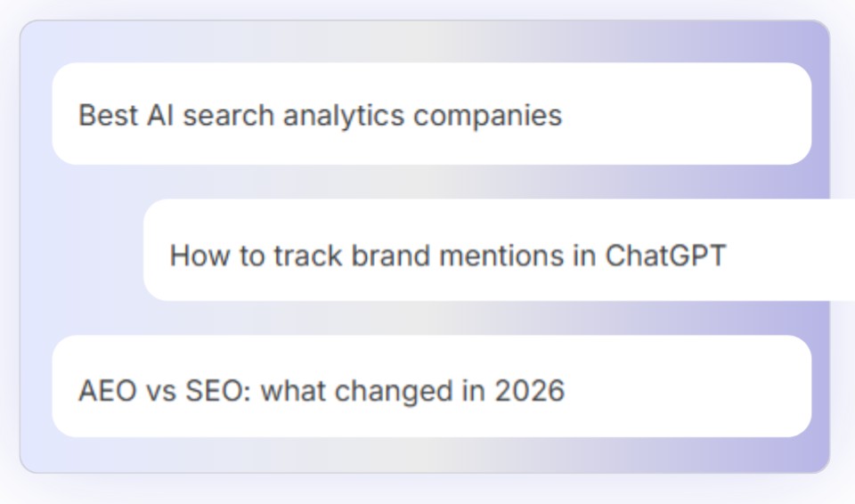The height and width of the screenshot is (504, 855).
Task: Open the "AEO vs SEO: what changed in 2026" prompt
Action: click(x=431, y=386)
